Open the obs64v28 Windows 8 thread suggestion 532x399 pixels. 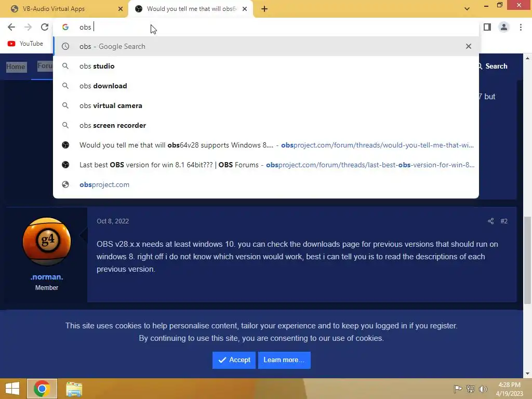point(266,145)
